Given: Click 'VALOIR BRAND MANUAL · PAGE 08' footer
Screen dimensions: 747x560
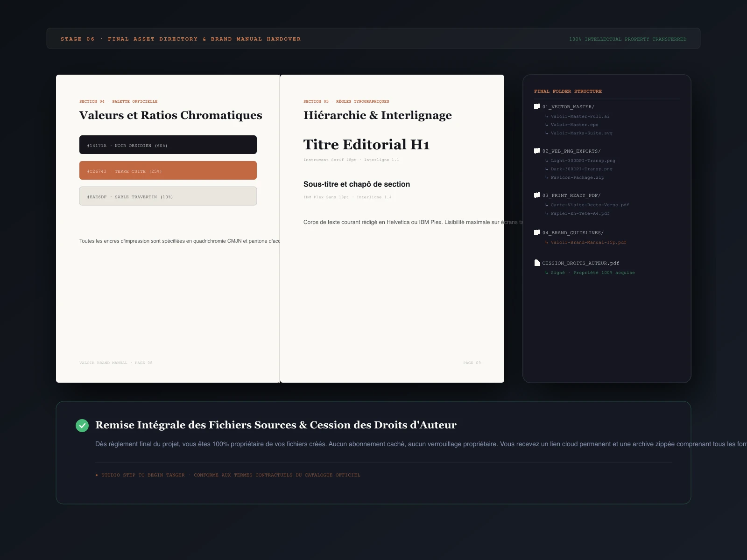Looking at the screenshot, I should 116,363.
